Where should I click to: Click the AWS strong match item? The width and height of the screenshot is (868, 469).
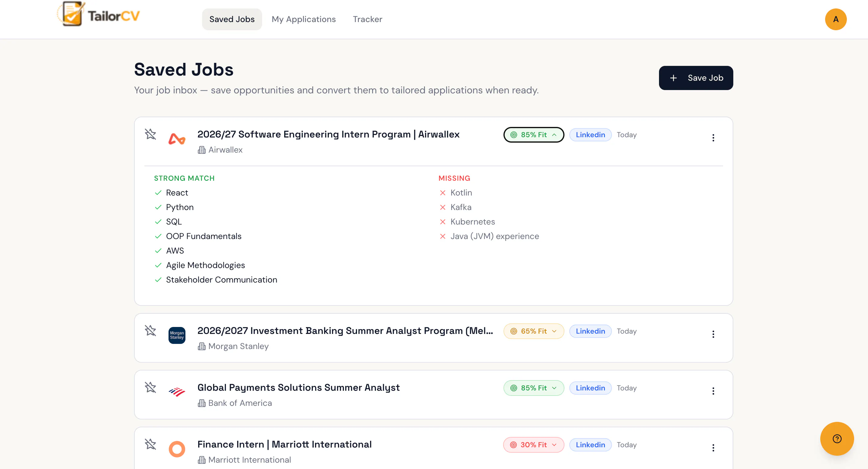tap(175, 251)
